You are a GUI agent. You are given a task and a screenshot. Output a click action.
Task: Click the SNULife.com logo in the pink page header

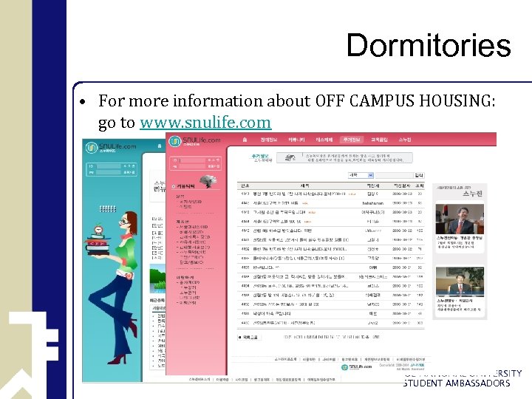click(194, 141)
